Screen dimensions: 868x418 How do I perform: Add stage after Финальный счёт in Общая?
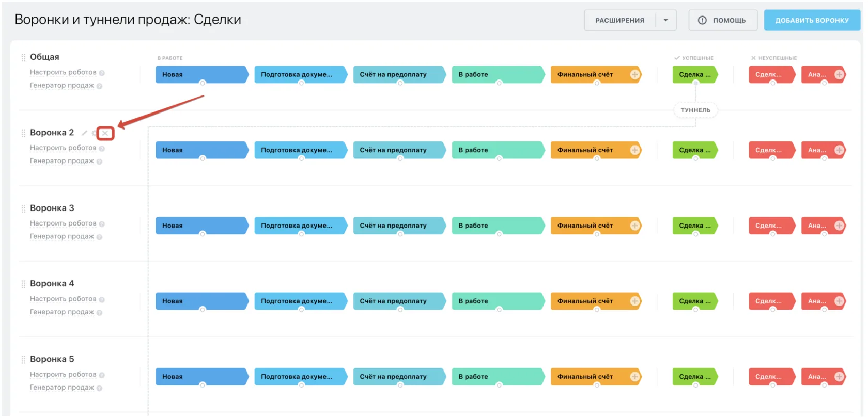click(635, 74)
